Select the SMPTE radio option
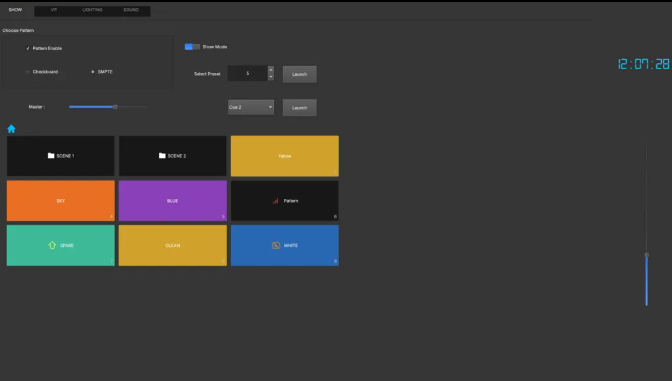 [x=93, y=72]
